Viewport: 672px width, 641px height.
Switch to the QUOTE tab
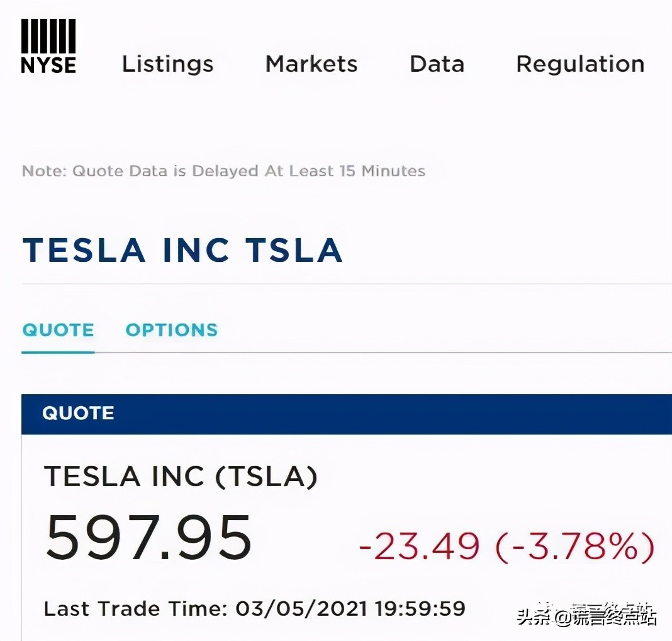coord(58,330)
